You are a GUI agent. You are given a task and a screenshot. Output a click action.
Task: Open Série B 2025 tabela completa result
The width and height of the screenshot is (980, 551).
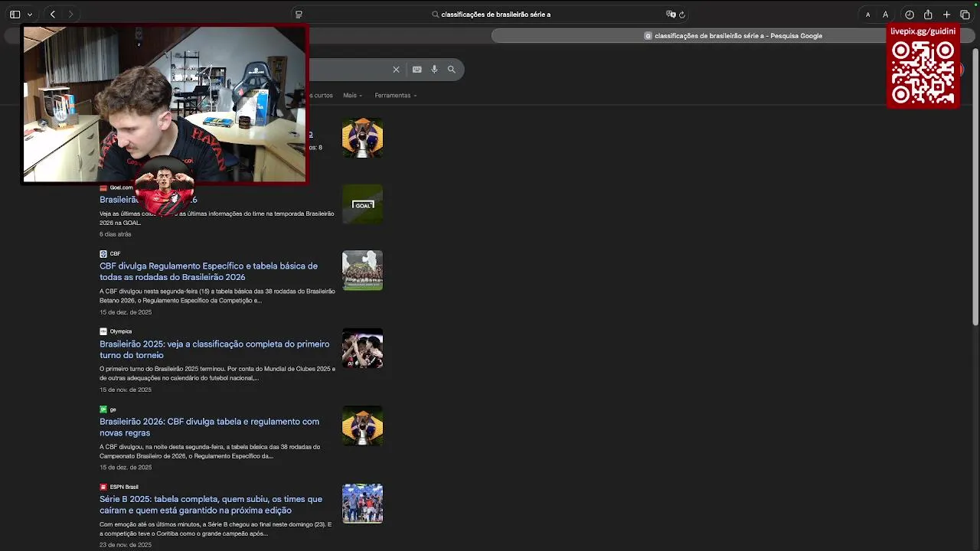[211, 505]
